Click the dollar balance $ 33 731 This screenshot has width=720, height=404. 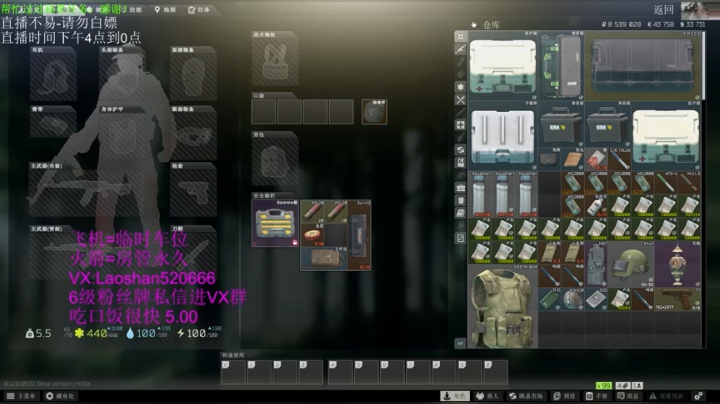point(692,24)
